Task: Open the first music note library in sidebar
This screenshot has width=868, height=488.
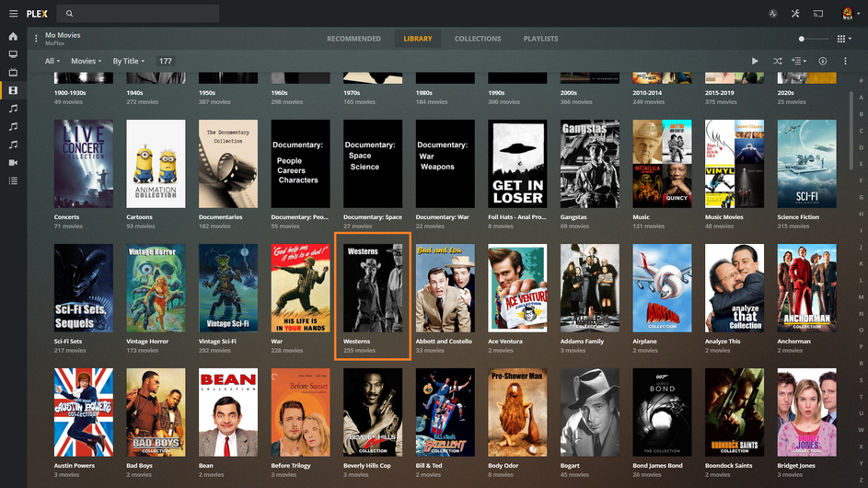Action: click(x=13, y=109)
